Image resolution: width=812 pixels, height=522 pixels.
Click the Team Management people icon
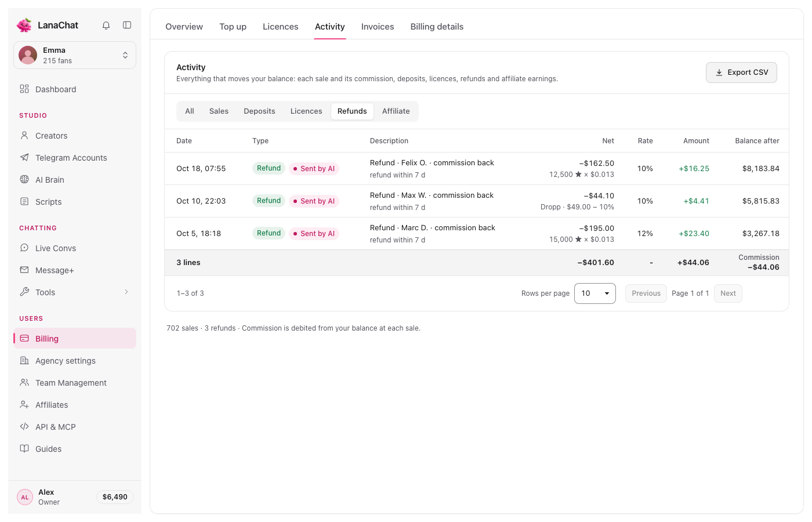(x=24, y=382)
